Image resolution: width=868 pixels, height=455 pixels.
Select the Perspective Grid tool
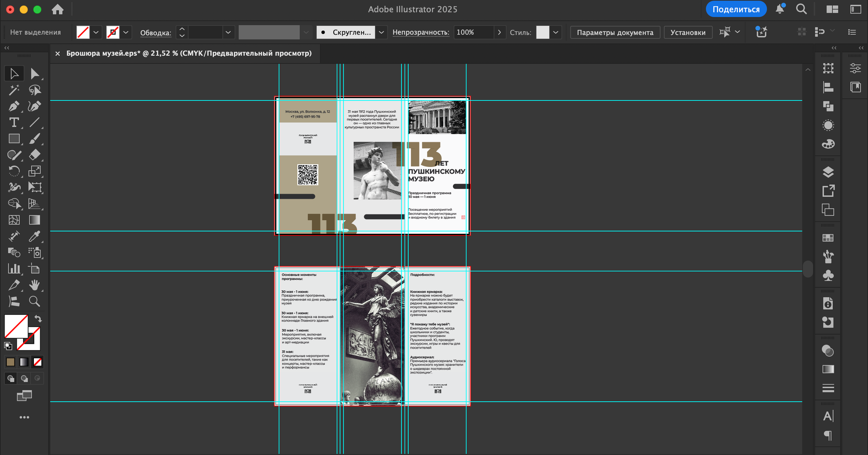pyautogui.click(x=35, y=204)
